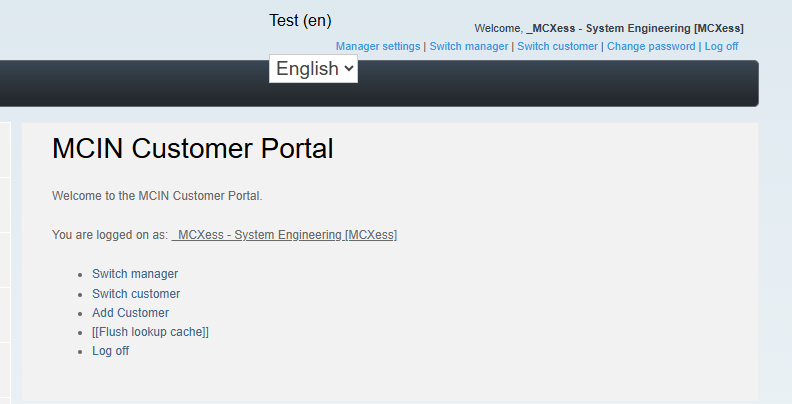This screenshot has height=404, width=792.
Task: Open Manager settings in header
Action: click(378, 46)
